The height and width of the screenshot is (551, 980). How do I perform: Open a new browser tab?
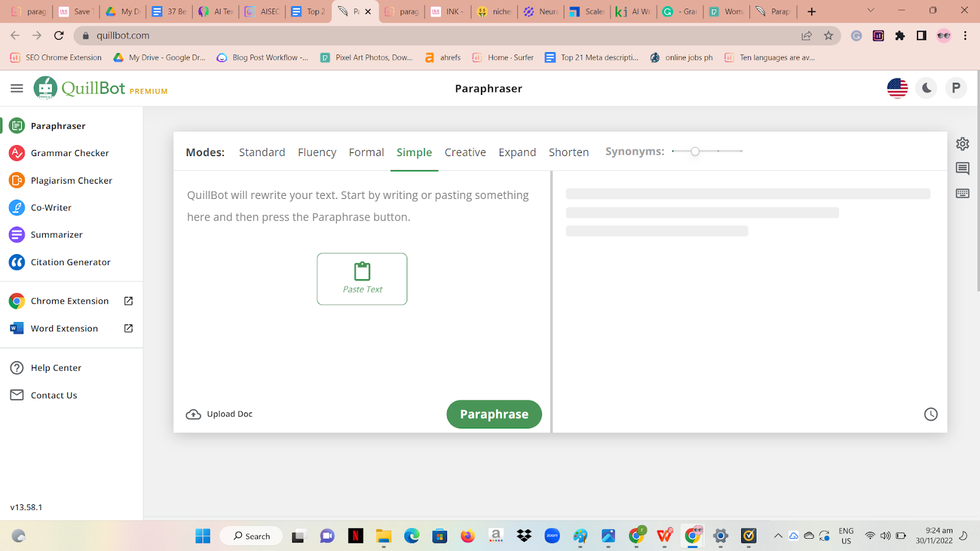pyautogui.click(x=812, y=12)
